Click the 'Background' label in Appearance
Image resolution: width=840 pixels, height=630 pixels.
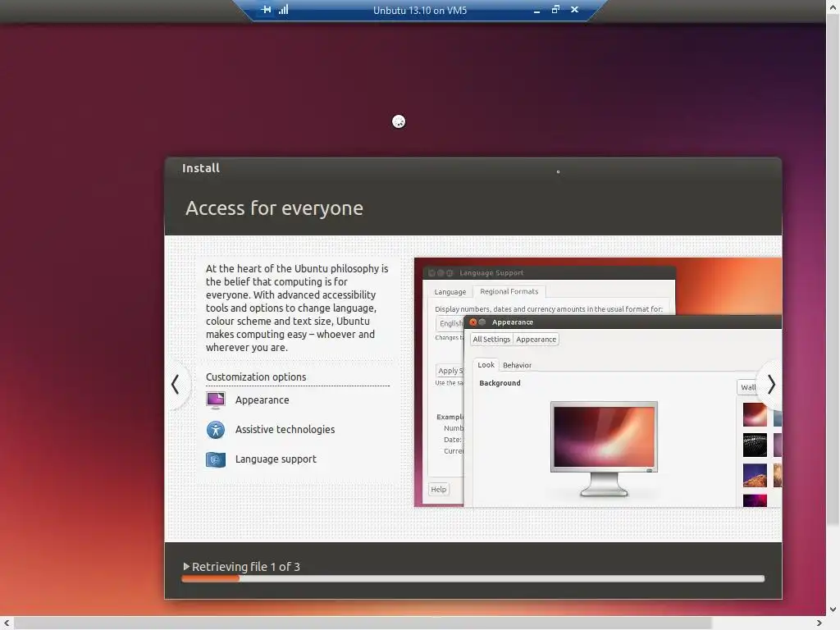click(x=500, y=383)
